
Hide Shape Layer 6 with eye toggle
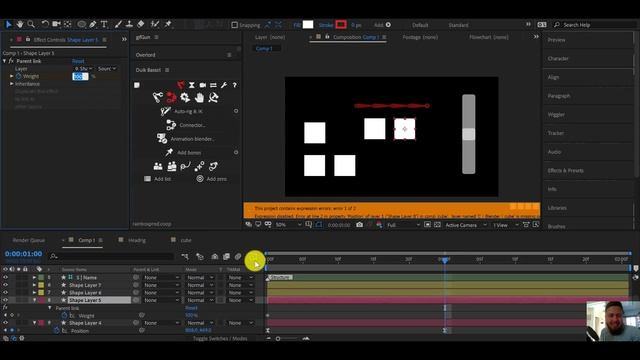(5, 292)
